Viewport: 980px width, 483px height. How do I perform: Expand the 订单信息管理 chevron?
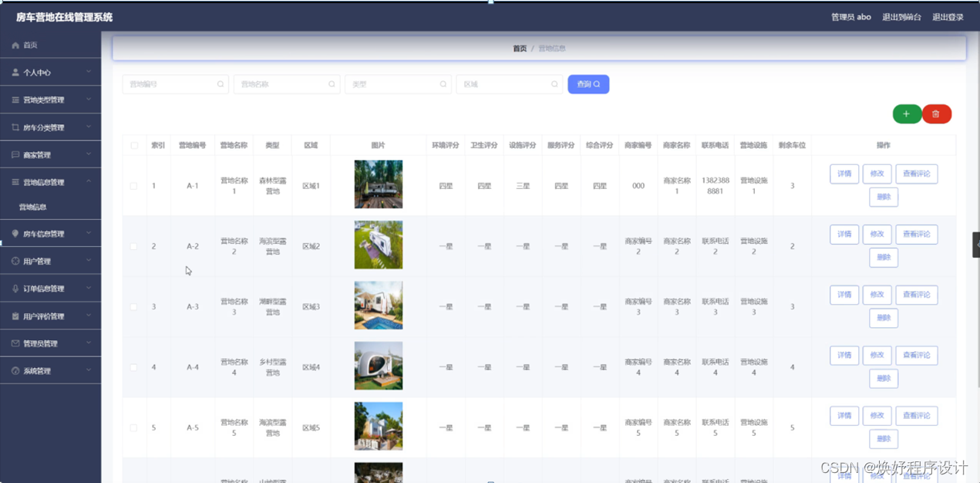tap(89, 288)
